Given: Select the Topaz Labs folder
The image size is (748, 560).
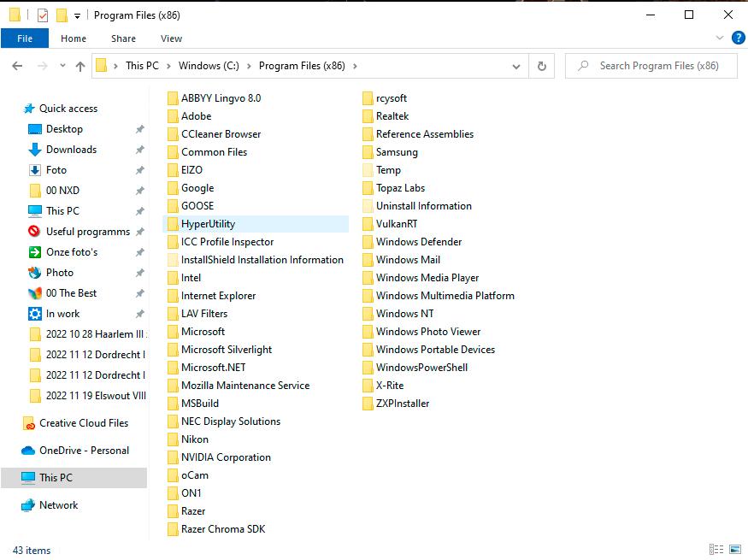Looking at the screenshot, I should point(393,188).
